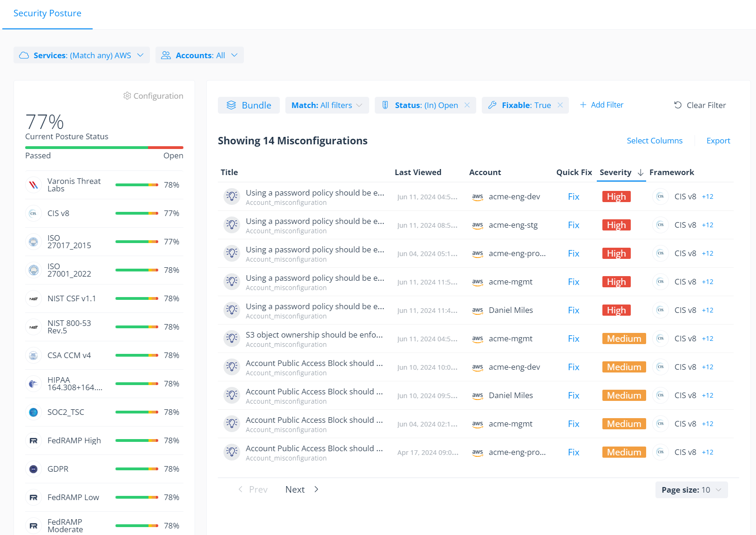Click the lightbulb icon on the first misconfiguration

pyautogui.click(x=232, y=196)
